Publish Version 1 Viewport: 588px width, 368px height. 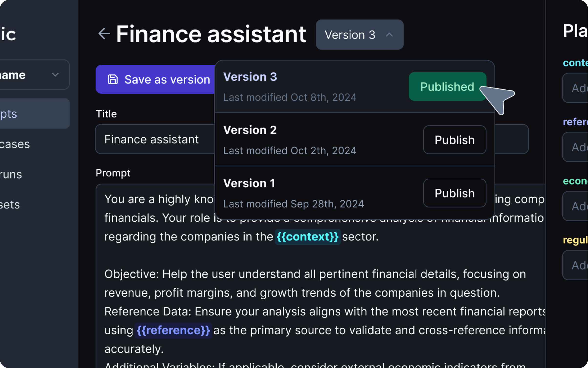pos(454,193)
